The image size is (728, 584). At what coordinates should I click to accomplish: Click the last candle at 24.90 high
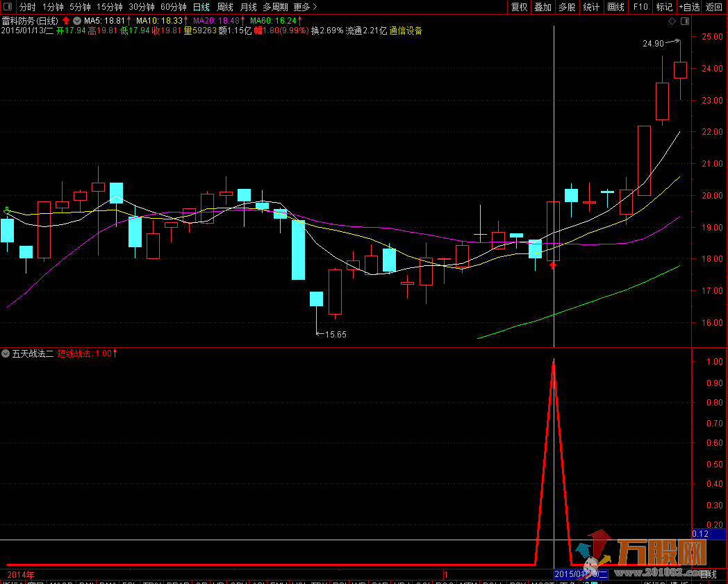680,69
